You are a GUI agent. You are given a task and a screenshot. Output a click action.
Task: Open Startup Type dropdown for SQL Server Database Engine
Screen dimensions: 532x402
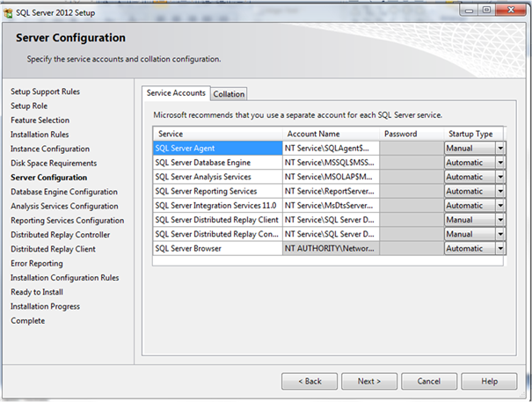(x=500, y=163)
